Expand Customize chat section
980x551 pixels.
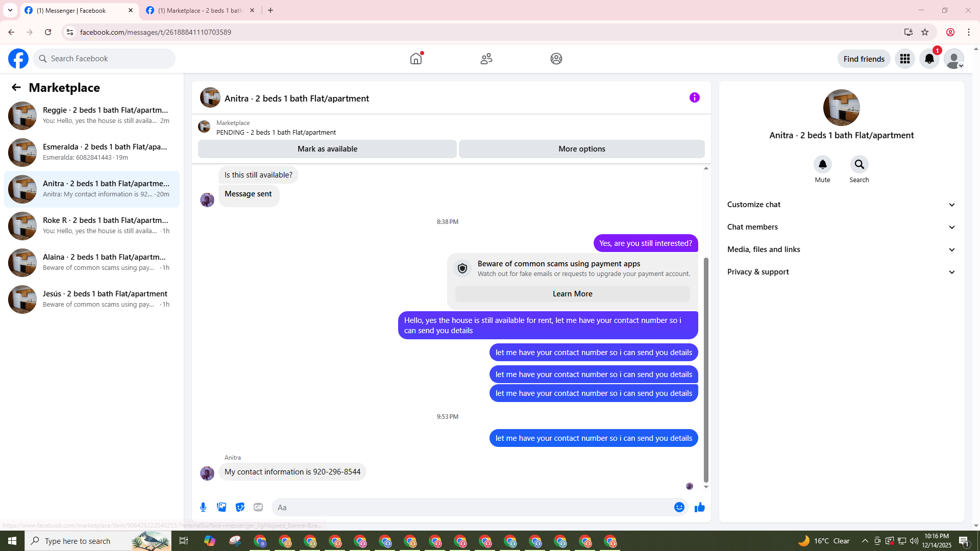point(841,205)
